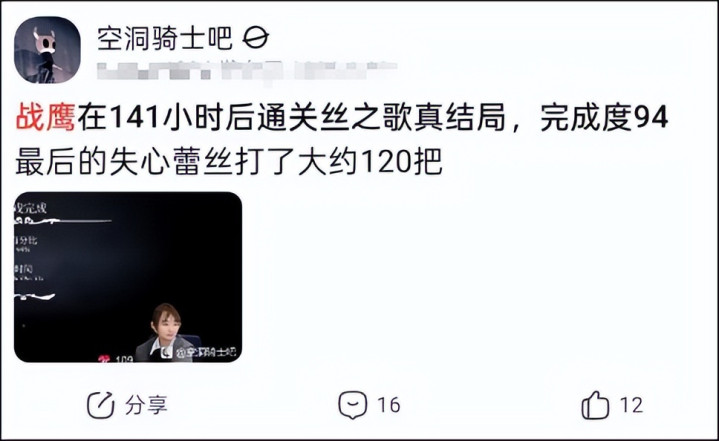
Task: Click the 百分比 text inside thumbnail
Action: (26, 240)
